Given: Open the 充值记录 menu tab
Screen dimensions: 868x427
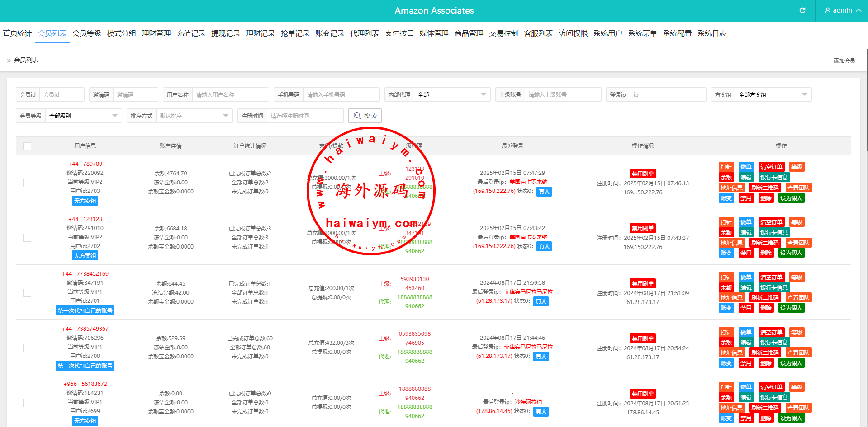Looking at the screenshot, I should pos(191,33).
